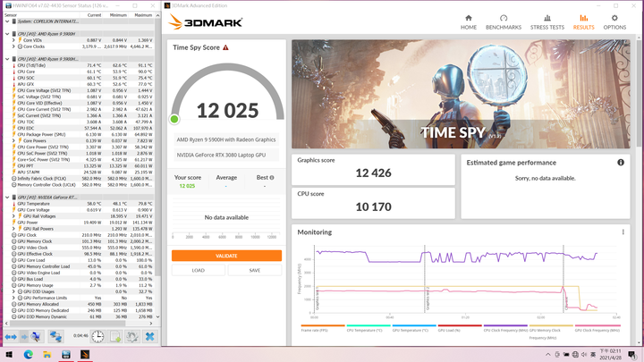644x362 pixels.
Task: Switch to the BENCHMARKS tab in 3DMark
Action: point(503,22)
